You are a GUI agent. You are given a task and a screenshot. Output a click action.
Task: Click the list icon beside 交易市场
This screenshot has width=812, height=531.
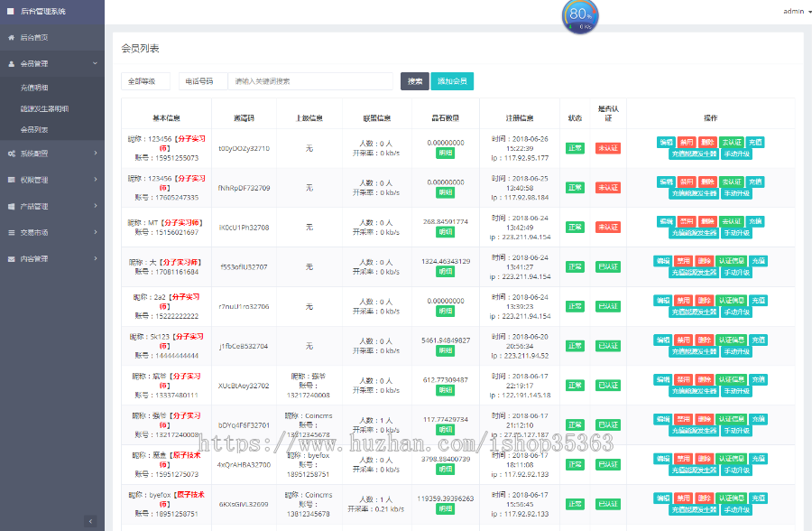pos(12,233)
